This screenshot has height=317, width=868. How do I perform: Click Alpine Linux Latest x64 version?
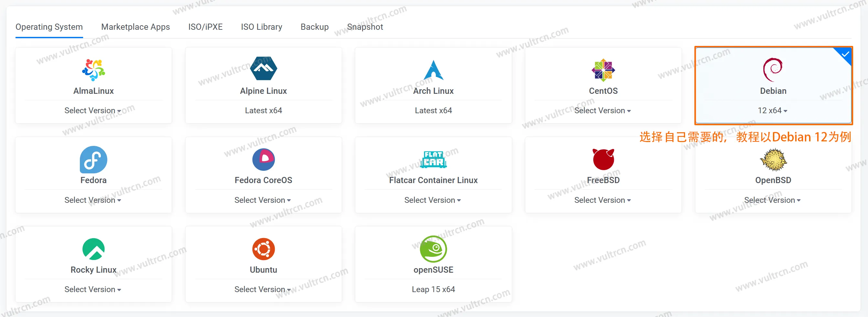coord(263,111)
